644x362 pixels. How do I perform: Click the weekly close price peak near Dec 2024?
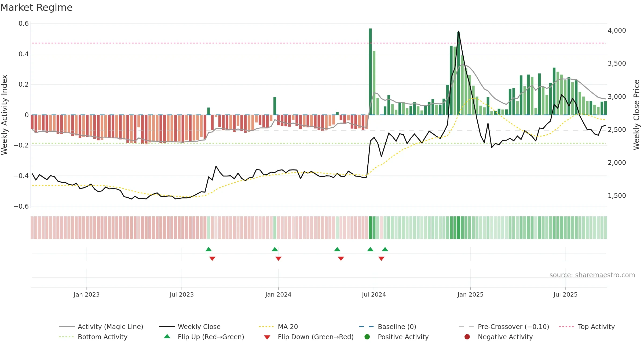click(x=459, y=32)
